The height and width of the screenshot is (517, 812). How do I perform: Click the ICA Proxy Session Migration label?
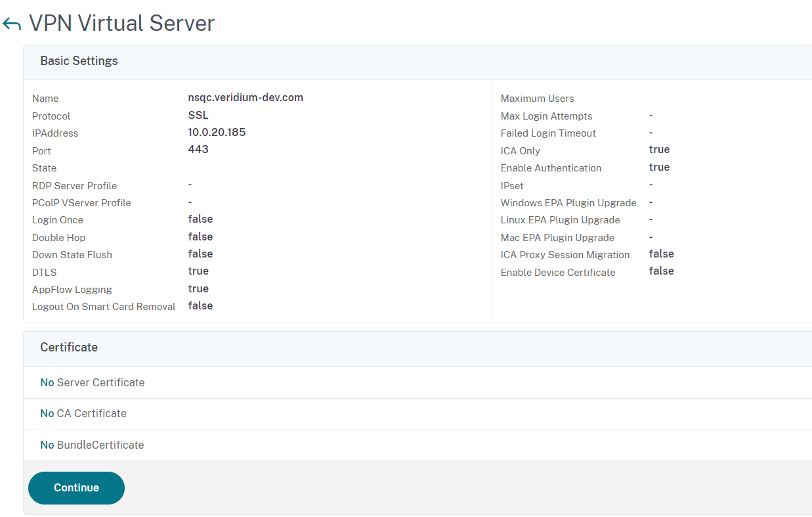click(x=565, y=255)
